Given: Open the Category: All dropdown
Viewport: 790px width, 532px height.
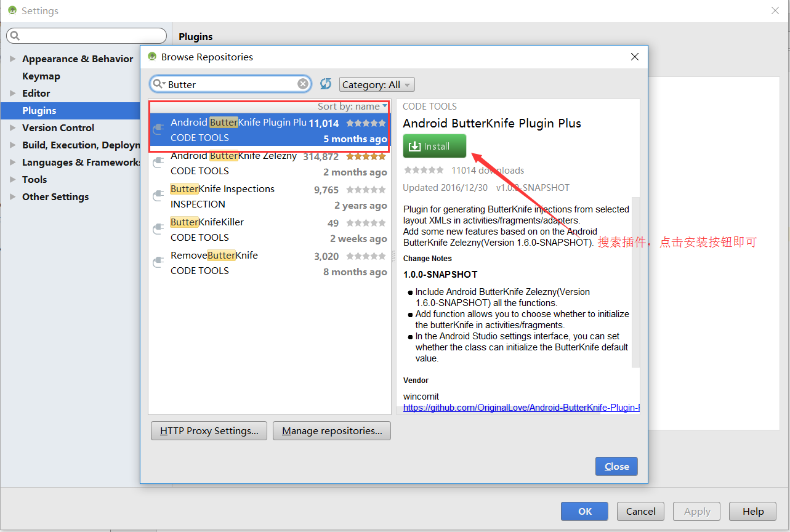Looking at the screenshot, I should click(x=377, y=84).
